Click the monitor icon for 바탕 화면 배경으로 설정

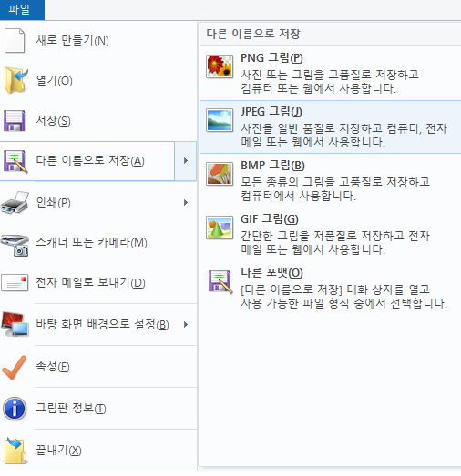tap(15, 325)
